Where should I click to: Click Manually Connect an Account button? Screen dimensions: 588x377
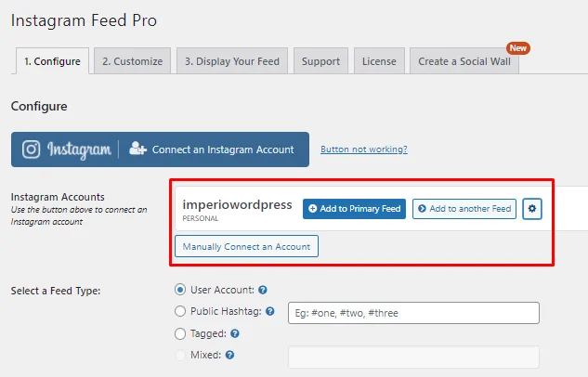click(x=247, y=246)
